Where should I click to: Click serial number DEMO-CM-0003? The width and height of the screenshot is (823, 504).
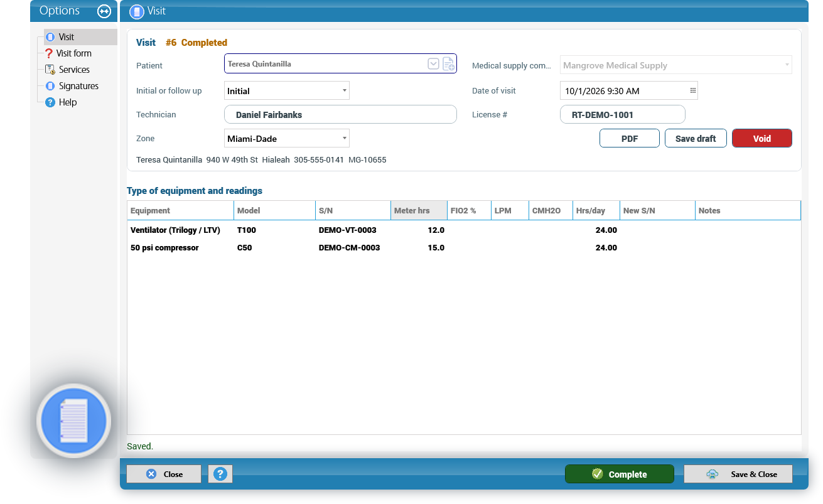click(x=350, y=248)
